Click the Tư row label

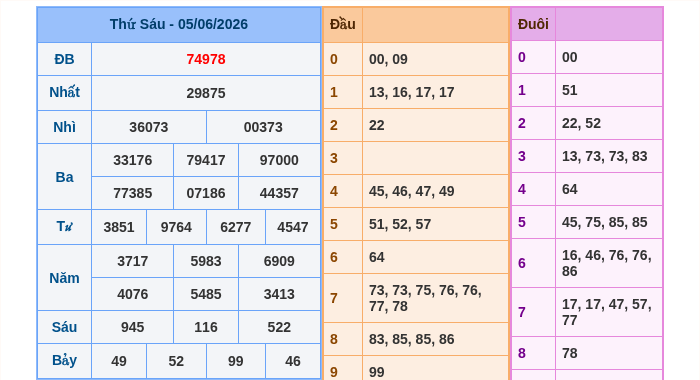[64, 227]
